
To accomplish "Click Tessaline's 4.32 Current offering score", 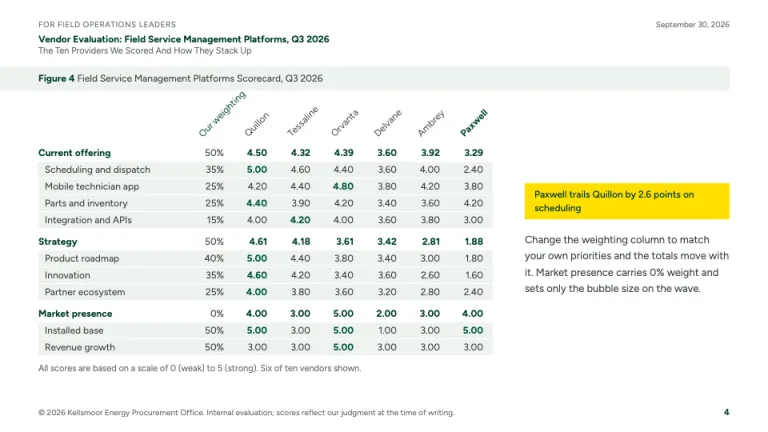I will tap(300, 153).
